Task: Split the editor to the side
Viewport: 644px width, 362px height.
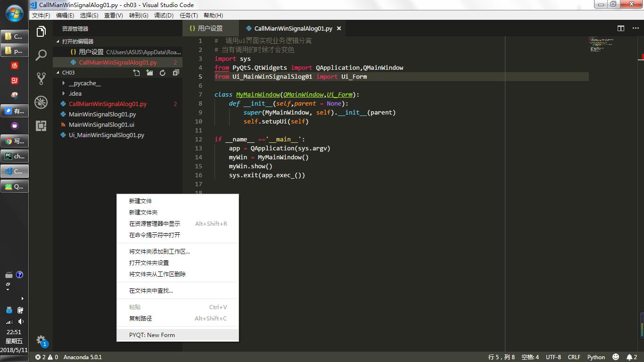Action: [621, 28]
